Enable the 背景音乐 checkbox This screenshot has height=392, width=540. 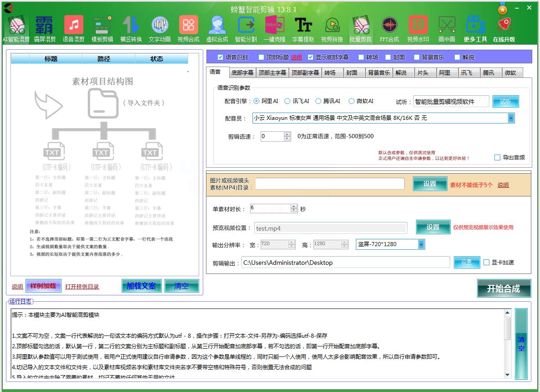click(417, 57)
